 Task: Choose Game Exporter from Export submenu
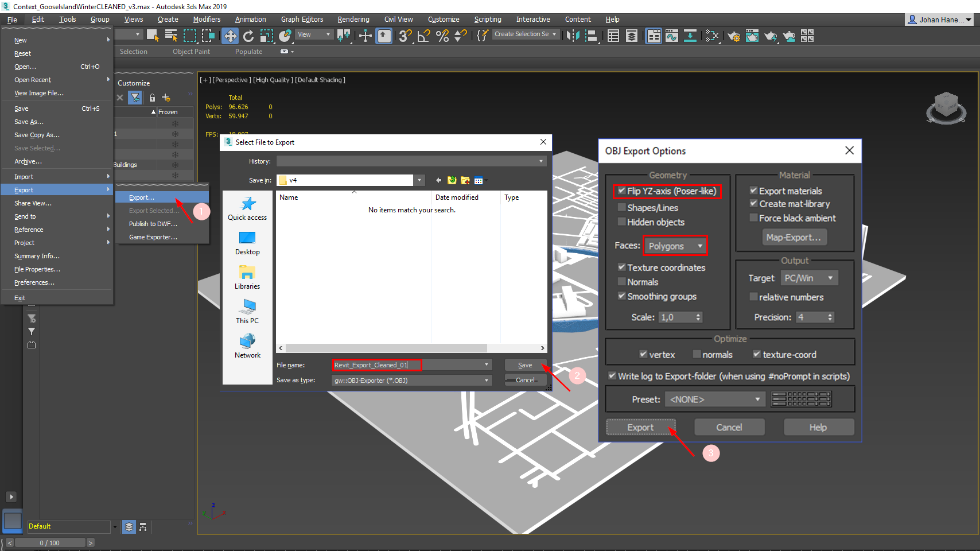tap(153, 237)
